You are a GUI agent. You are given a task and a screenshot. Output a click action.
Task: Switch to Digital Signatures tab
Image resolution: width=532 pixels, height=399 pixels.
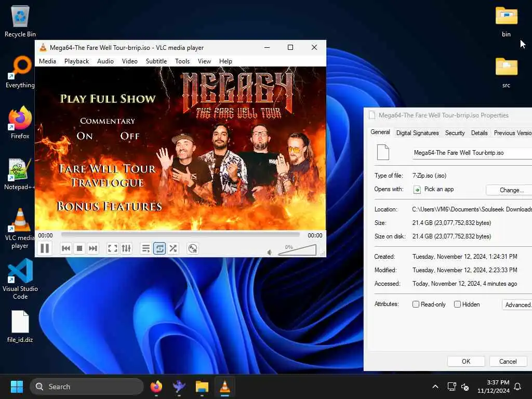click(417, 133)
